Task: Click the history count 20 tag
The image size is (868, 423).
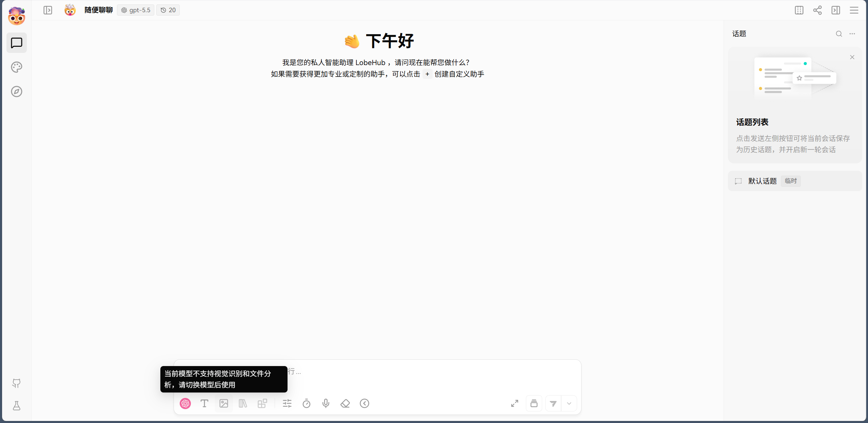Action: click(168, 10)
